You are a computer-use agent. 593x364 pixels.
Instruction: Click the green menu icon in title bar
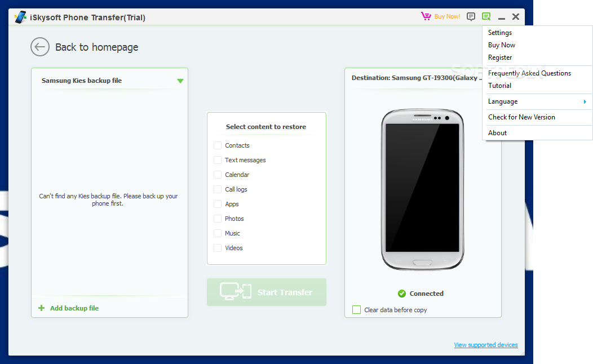click(x=486, y=17)
